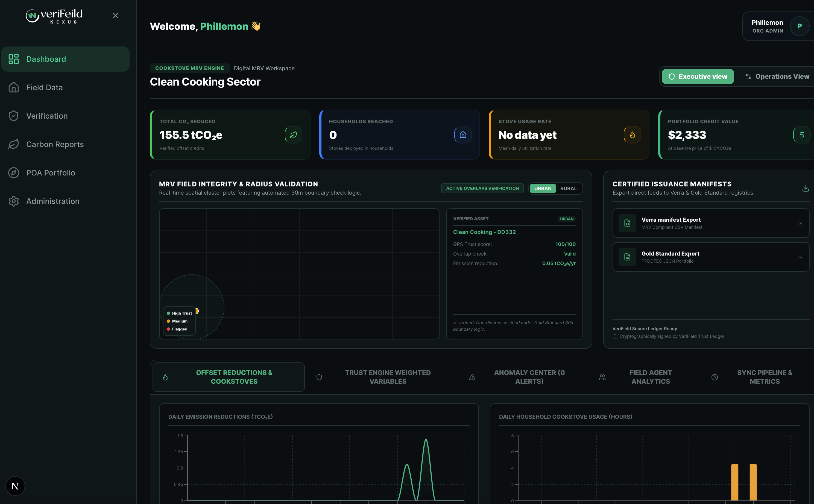
Task: Click the Gold Standard document icon
Action: [x=627, y=257]
